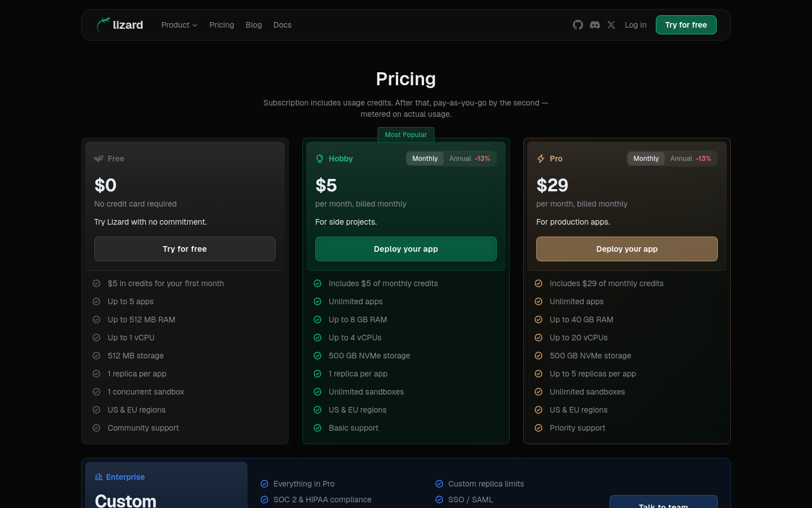
Task: Click 'No credit card required' text
Action: [135, 204]
